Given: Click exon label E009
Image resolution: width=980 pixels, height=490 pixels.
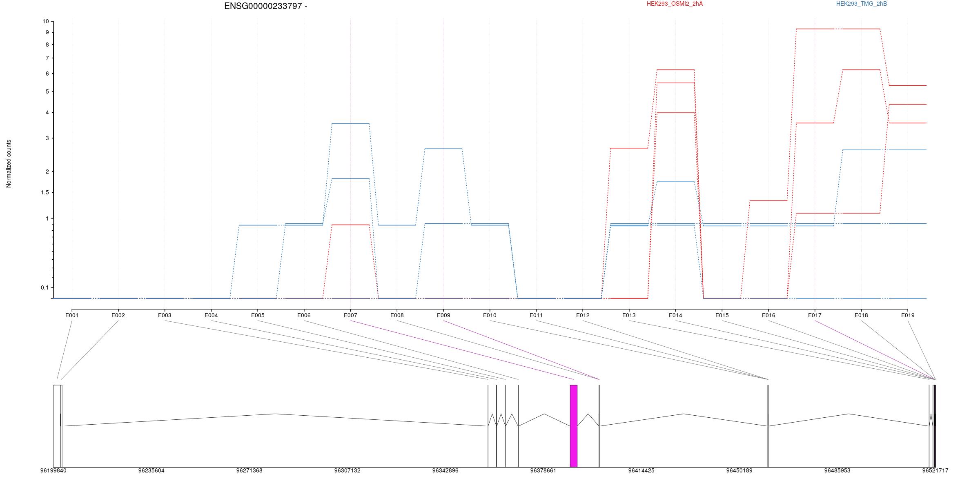Looking at the screenshot, I should point(443,315).
